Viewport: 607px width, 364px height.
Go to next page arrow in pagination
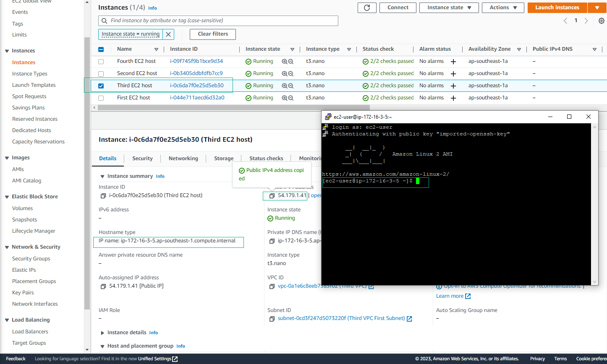tap(586, 21)
